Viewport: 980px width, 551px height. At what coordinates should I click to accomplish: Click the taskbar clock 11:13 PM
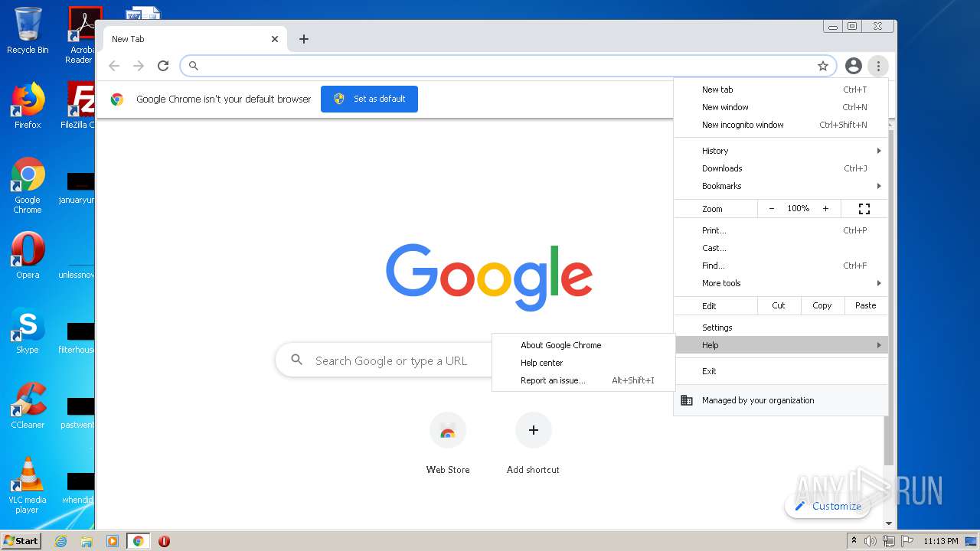[940, 541]
